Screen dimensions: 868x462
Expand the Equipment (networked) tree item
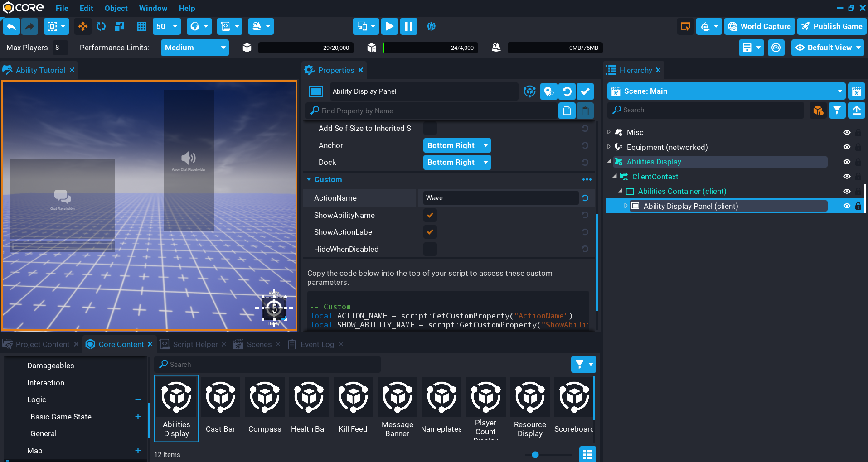tap(609, 147)
